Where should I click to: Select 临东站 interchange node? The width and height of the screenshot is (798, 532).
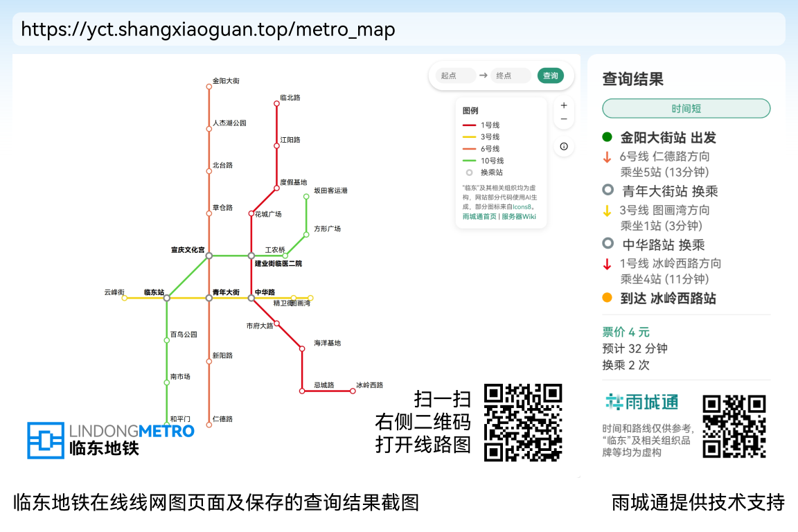(x=166, y=298)
